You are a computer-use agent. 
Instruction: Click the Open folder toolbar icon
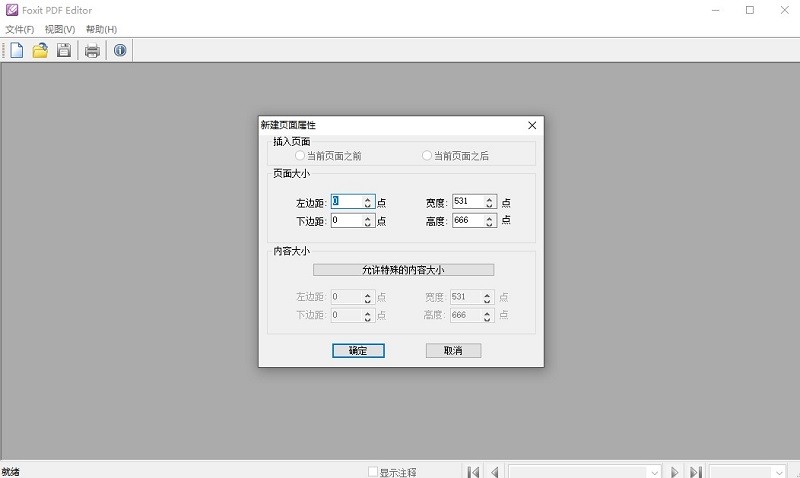[40, 50]
